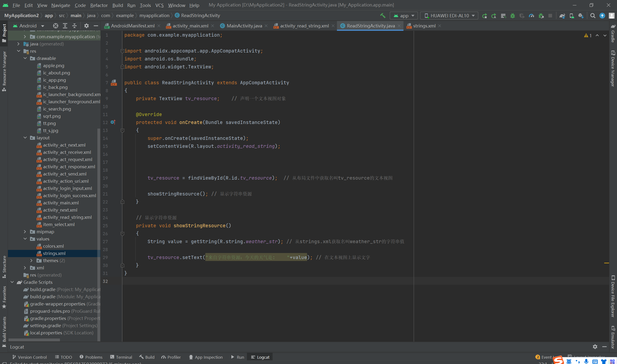Open the Refactor menu
This screenshot has height=364, width=617.
[99, 5]
